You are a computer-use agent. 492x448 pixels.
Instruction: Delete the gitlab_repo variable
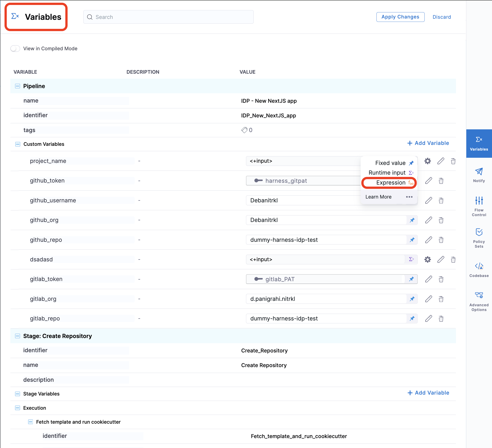click(x=441, y=319)
